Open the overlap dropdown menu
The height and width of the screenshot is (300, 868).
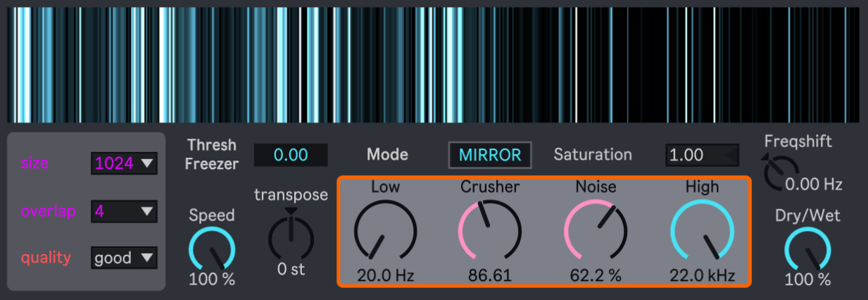tap(124, 211)
